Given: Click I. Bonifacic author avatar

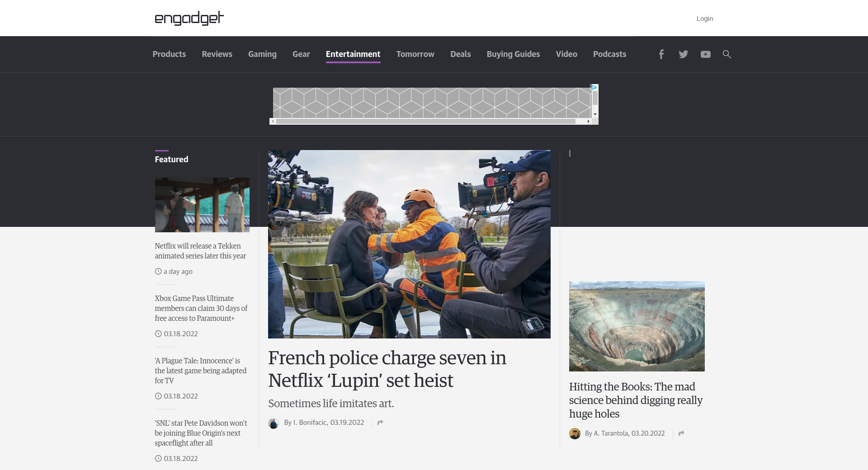Looking at the screenshot, I should click(274, 423).
